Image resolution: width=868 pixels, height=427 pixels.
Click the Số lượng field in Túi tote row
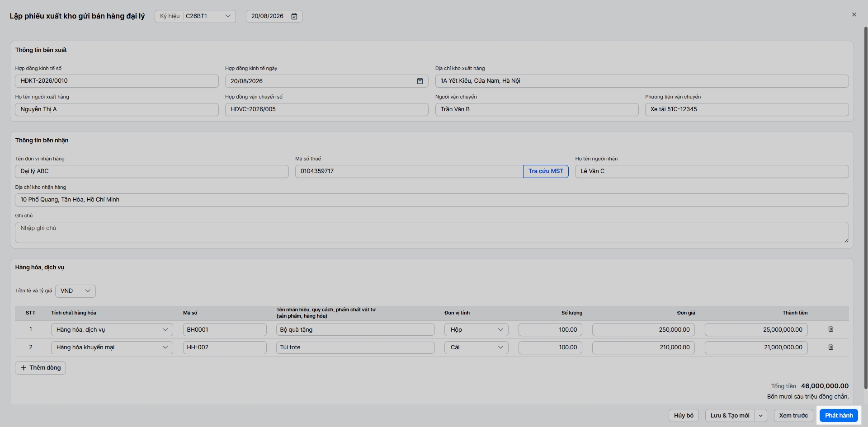click(x=550, y=347)
